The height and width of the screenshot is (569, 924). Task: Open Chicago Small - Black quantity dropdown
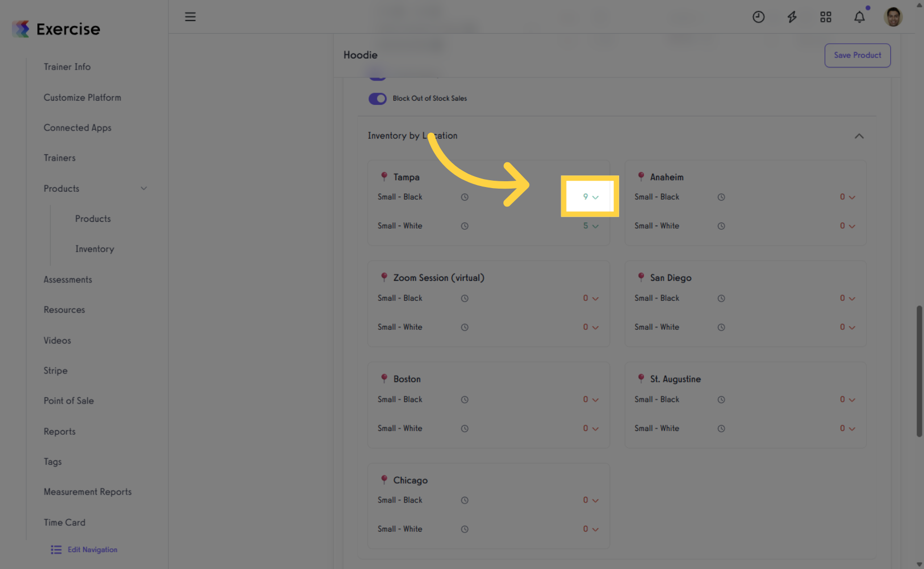coord(591,500)
